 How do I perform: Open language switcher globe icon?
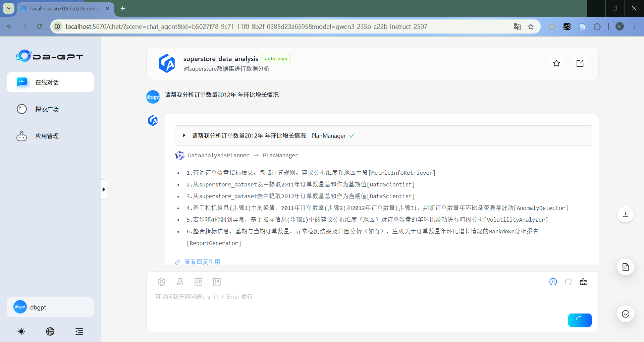point(50,332)
